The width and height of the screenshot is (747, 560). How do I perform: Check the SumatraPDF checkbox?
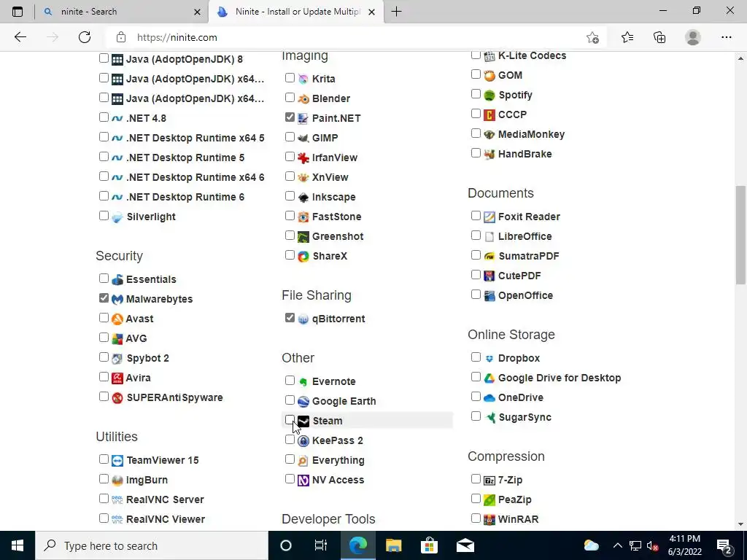(x=476, y=254)
